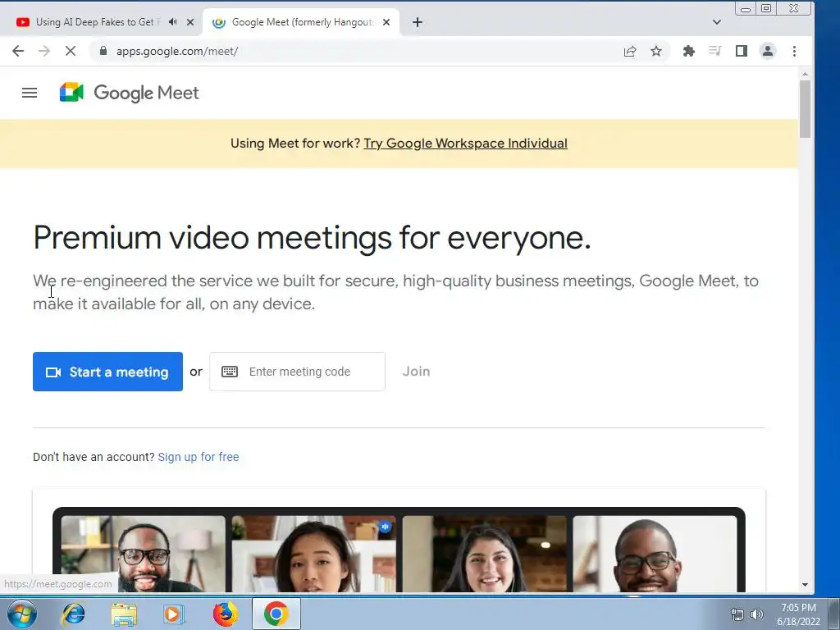Stop page loading with the X button
This screenshot has width=840, height=630.
tap(71, 51)
